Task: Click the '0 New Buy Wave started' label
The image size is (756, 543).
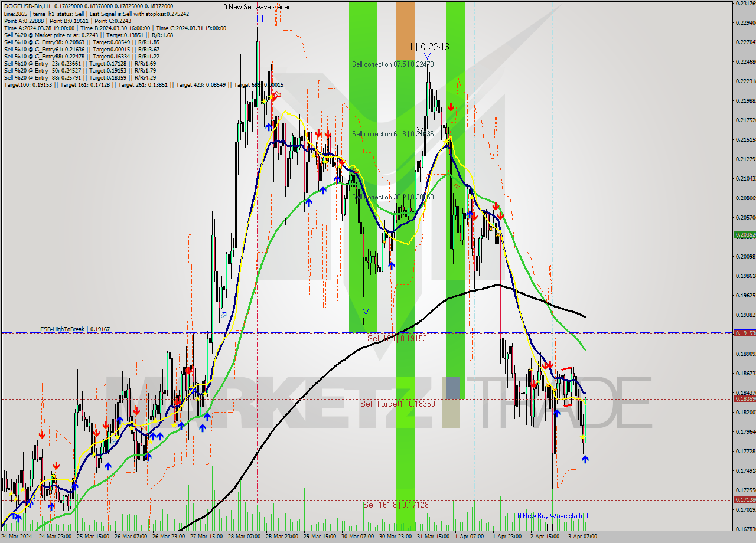Action: pyautogui.click(x=553, y=516)
